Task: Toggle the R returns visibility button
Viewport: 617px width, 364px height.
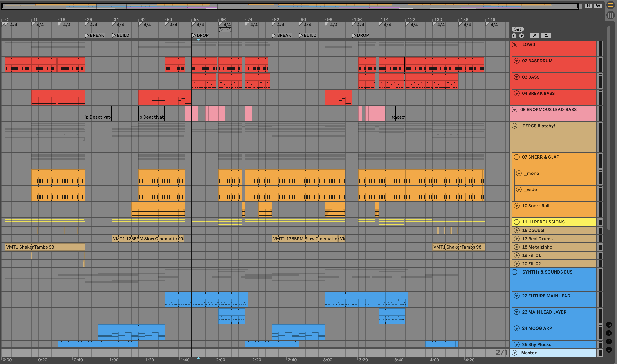Action: [x=609, y=333]
